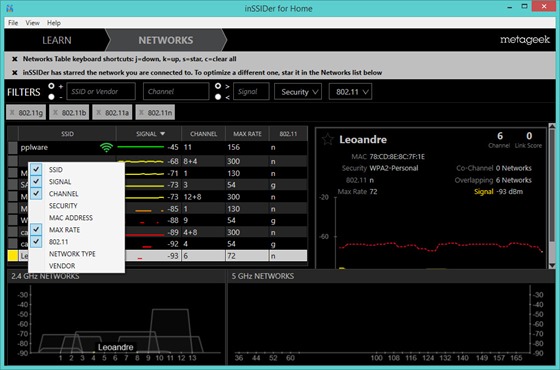
Task: Remove the 802.11g filter chip
Action: coord(12,113)
